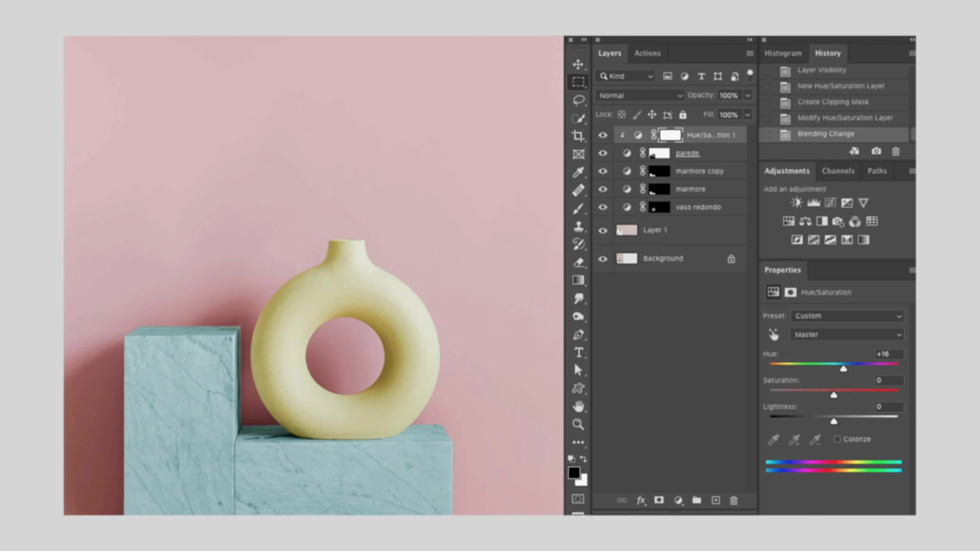Screen dimensions: 980x551
Task: Select the Crop tool
Action: tap(578, 136)
